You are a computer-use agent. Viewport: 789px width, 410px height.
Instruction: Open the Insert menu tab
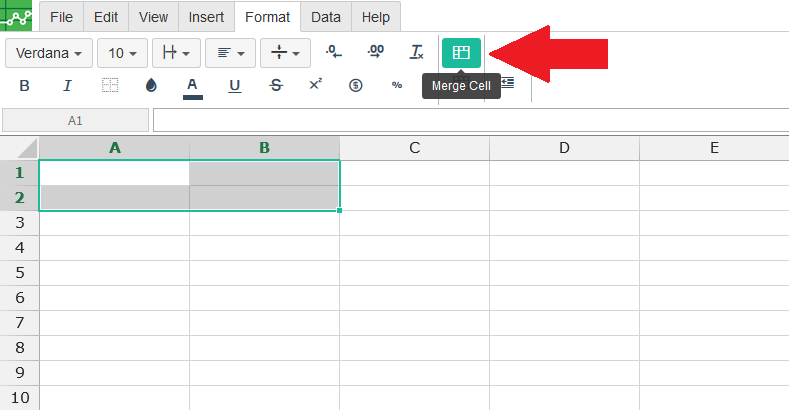pyautogui.click(x=206, y=17)
